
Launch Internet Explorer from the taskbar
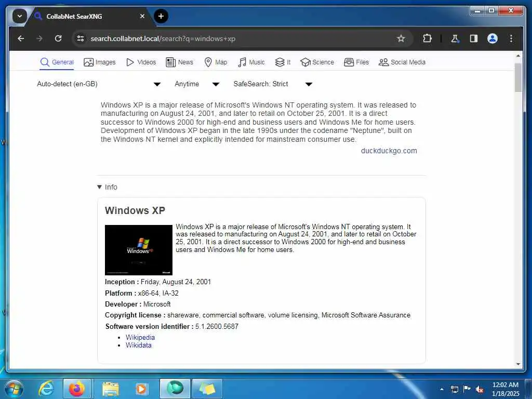pos(46,389)
